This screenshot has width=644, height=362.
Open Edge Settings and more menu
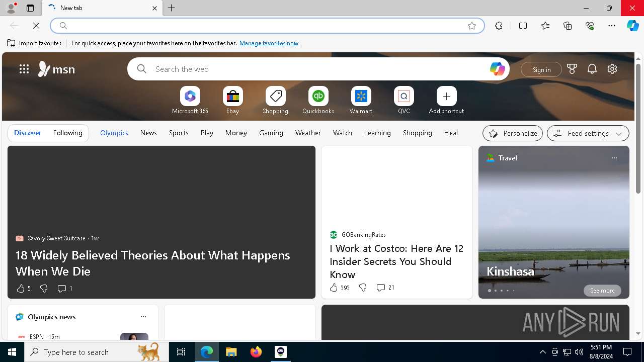pyautogui.click(x=612, y=26)
